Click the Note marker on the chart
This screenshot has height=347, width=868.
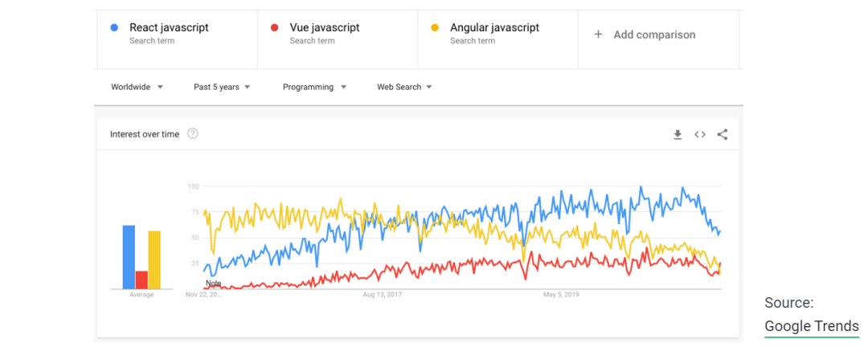tap(213, 284)
